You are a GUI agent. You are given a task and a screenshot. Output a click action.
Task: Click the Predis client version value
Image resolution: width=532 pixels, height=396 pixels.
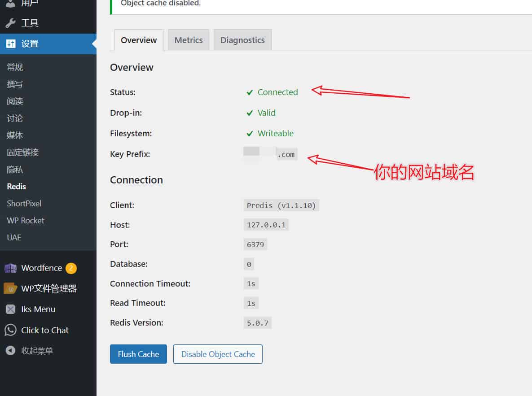click(x=281, y=205)
